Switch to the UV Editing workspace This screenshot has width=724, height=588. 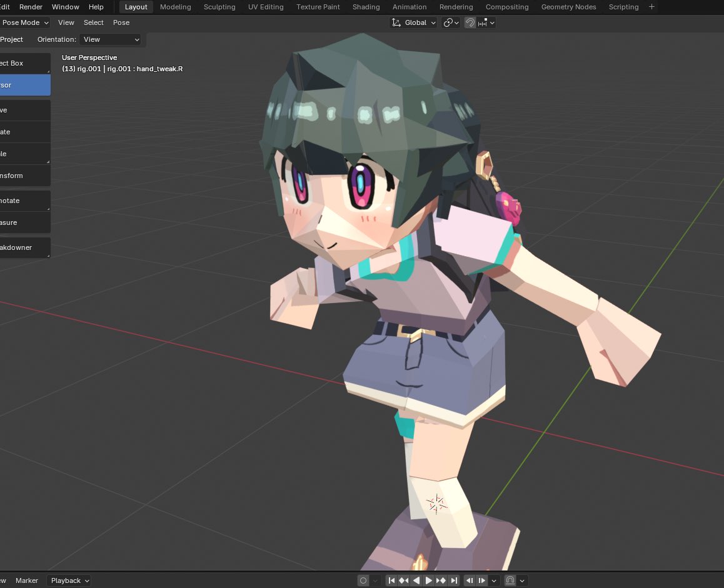266,7
